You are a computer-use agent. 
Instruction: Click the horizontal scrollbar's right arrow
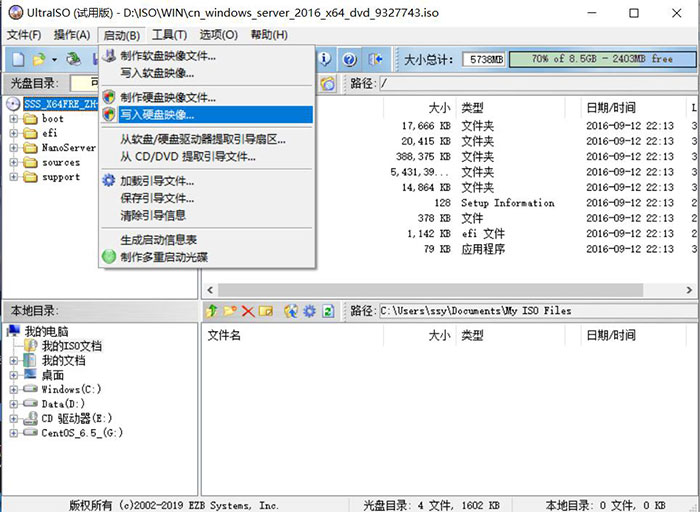(x=689, y=290)
